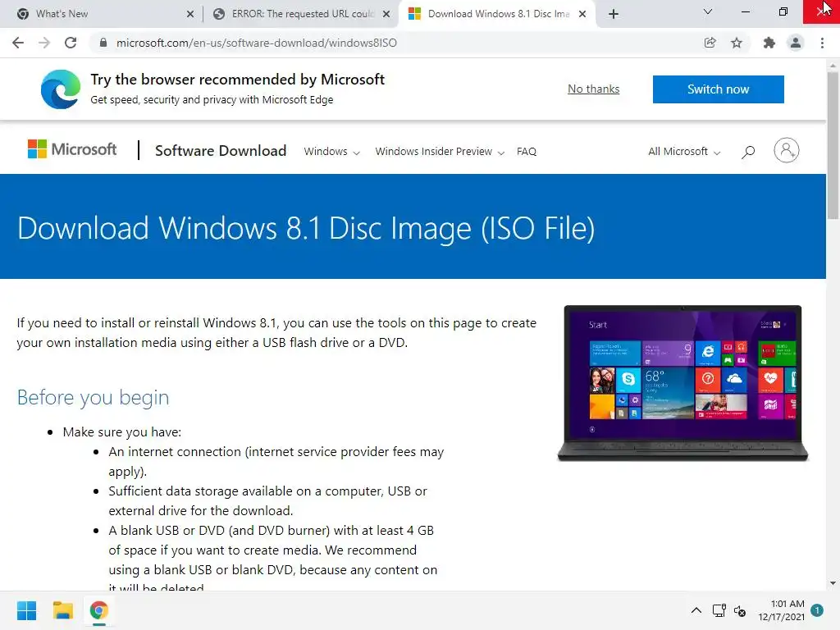840x630 pixels.
Task: Go back to the previous page
Action: [x=18, y=43]
